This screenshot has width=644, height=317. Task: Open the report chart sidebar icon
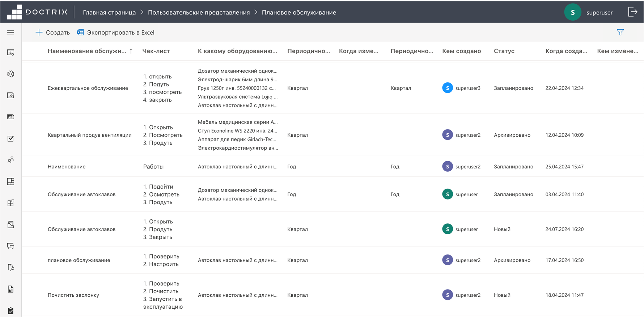click(11, 289)
